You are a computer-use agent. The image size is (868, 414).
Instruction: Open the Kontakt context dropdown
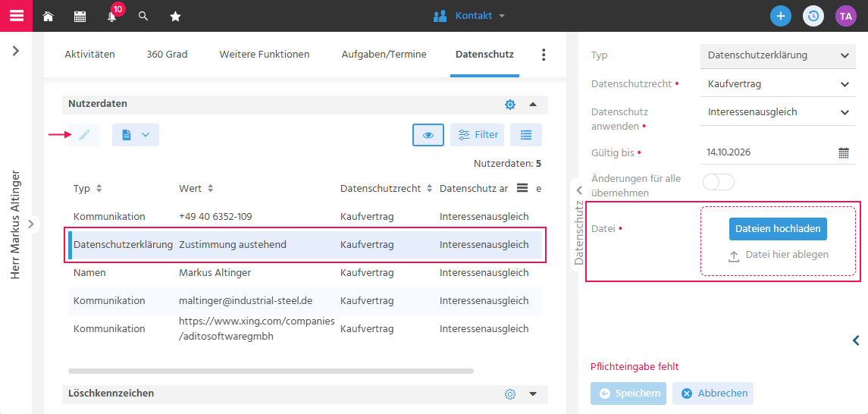click(x=469, y=16)
